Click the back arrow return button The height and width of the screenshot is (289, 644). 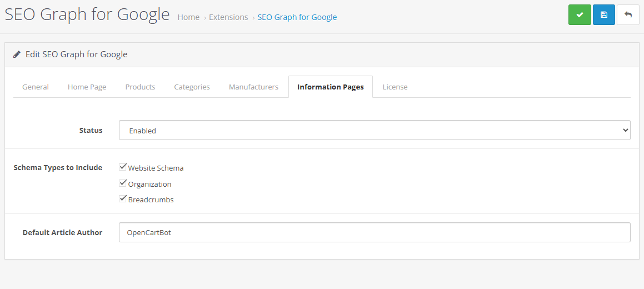(628, 15)
